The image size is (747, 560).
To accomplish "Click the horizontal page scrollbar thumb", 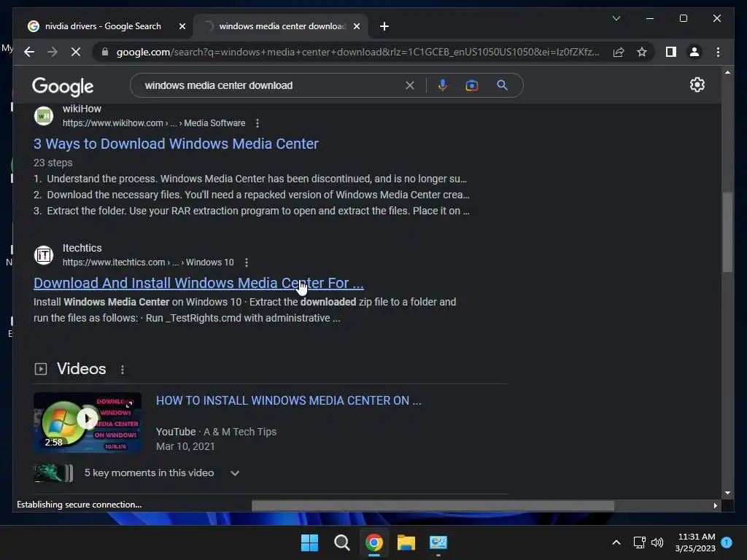I will click(x=433, y=506).
